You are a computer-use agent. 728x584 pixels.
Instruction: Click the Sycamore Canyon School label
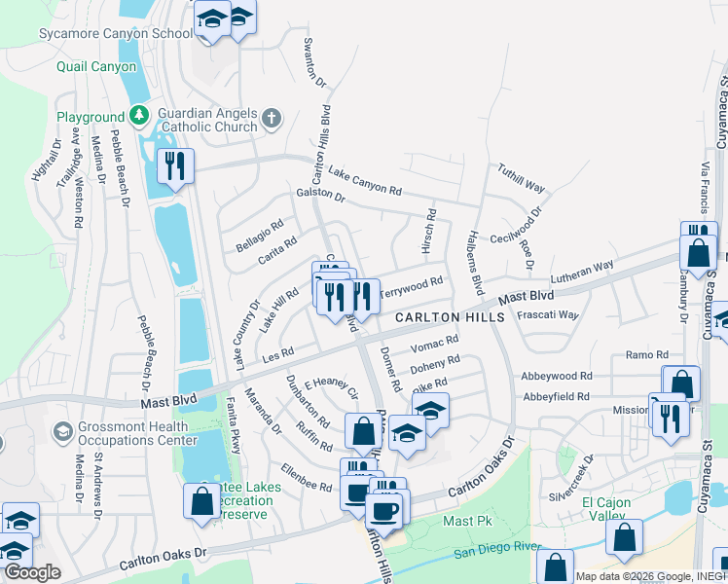(x=116, y=33)
